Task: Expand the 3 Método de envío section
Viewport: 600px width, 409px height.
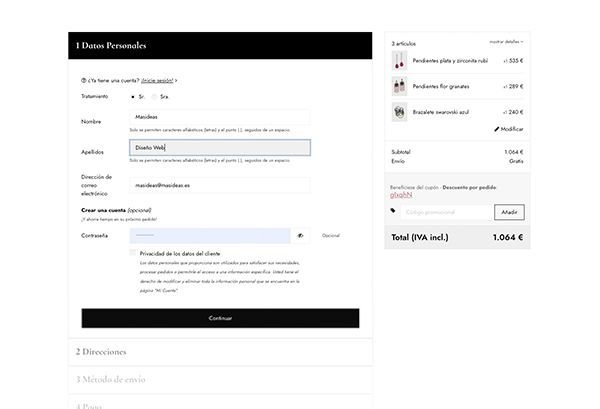Action: (x=220, y=380)
